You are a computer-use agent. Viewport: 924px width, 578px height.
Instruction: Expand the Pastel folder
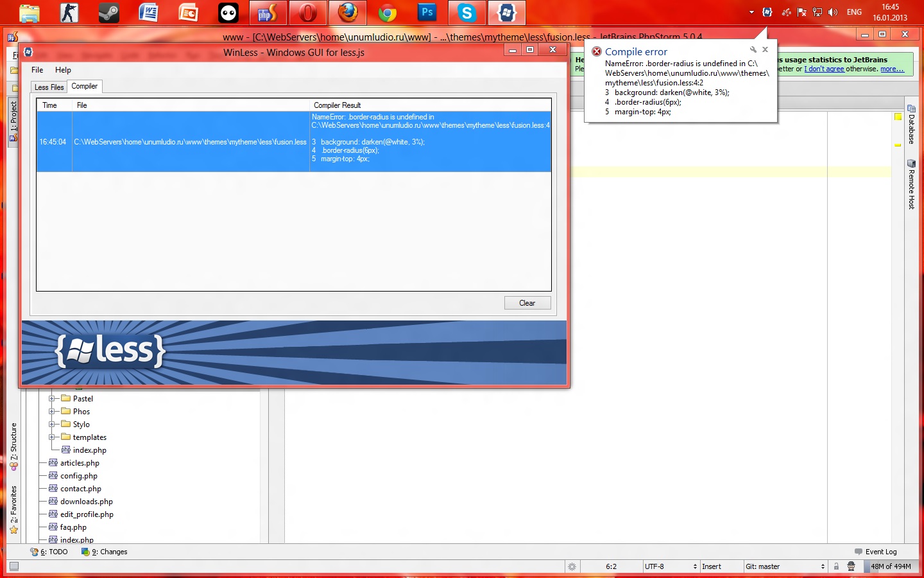pyautogui.click(x=52, y=398)
